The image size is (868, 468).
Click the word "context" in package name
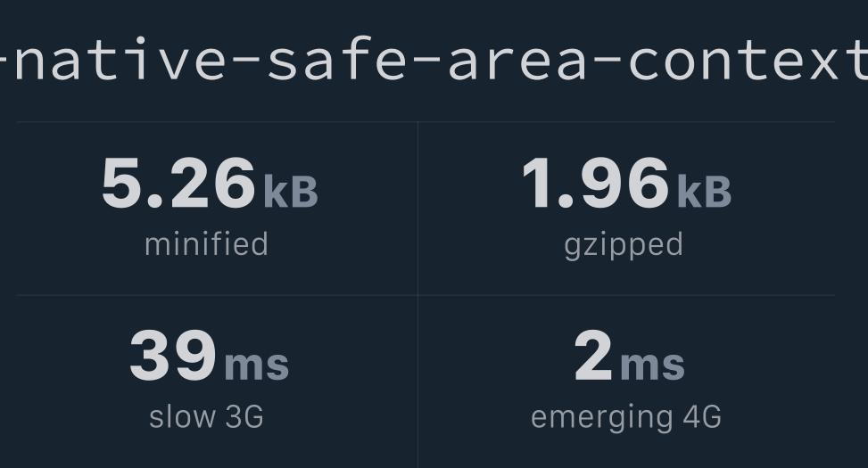tap(748, 59)
